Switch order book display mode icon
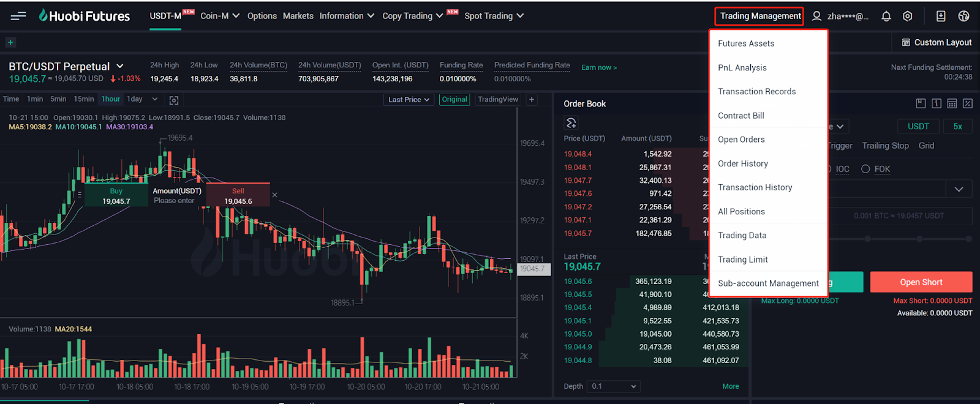 [571, 123]
